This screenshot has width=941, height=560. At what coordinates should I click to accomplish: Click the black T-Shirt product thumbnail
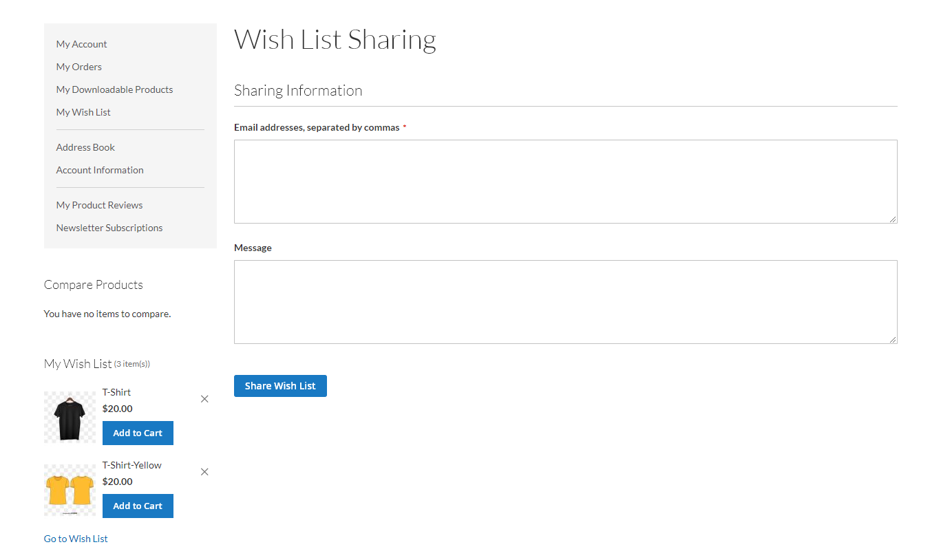coord(70,417)
